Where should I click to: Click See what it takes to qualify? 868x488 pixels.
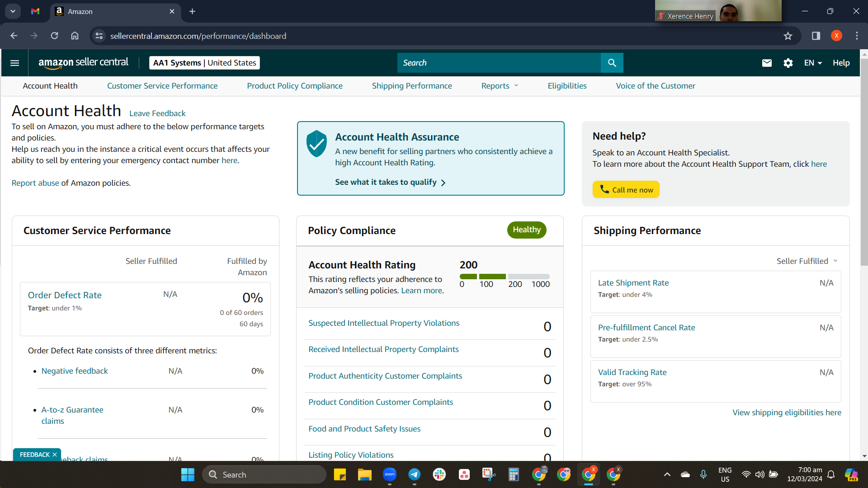pos(390,182)
